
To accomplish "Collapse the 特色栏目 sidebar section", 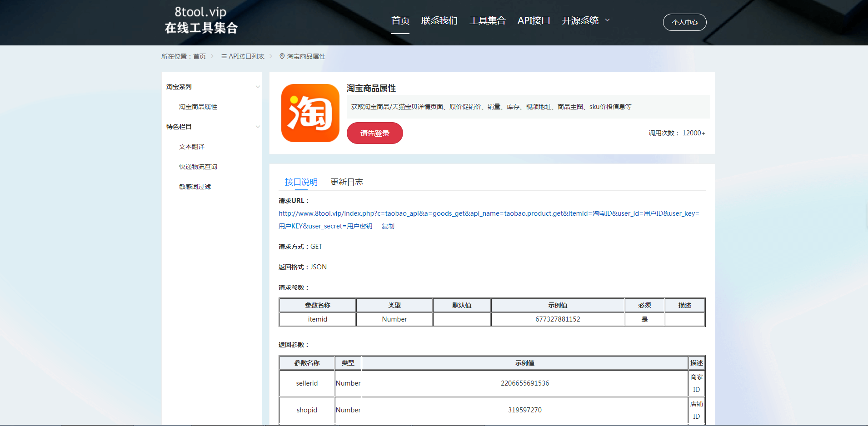I will 258,127.
